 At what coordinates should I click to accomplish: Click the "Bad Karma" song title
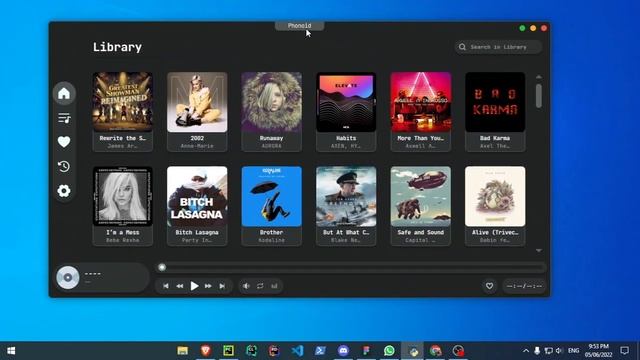(495, 138)
